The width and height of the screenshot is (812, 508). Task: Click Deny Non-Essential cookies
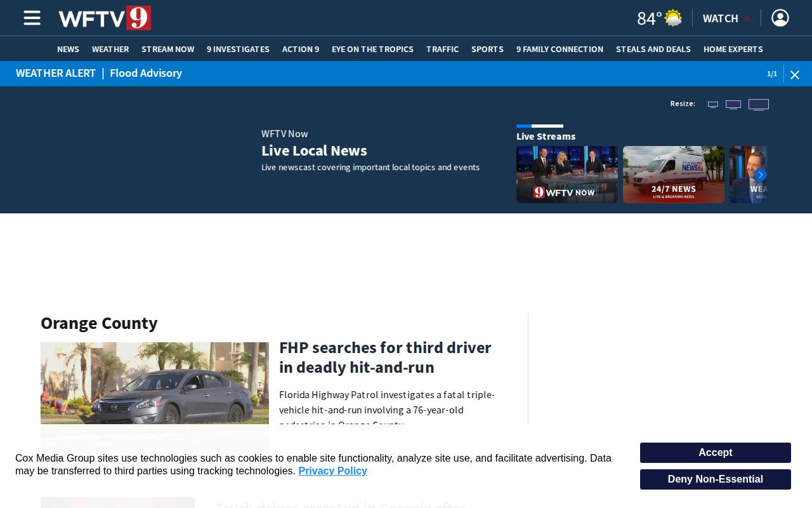pos(716,479)
